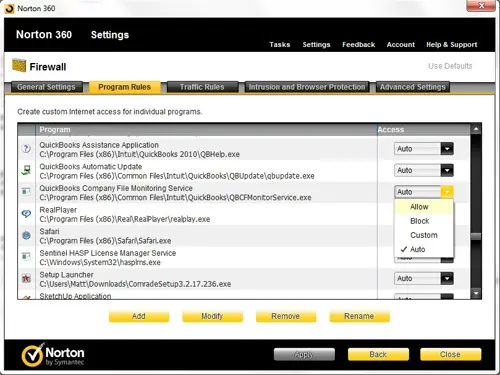Select the RealPlayer program icon

click(26, 214)
